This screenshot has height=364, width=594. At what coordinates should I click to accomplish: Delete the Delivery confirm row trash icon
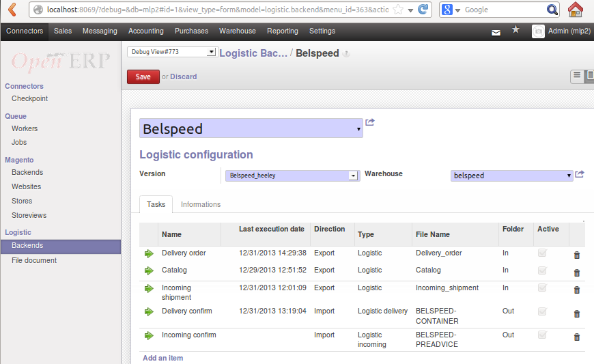tap(576, 314)
